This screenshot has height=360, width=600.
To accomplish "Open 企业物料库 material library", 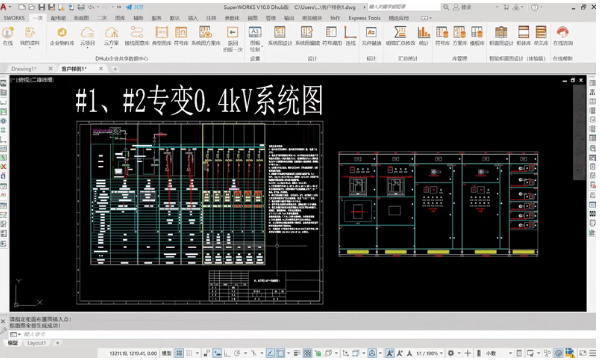I will tap(62, 36).
